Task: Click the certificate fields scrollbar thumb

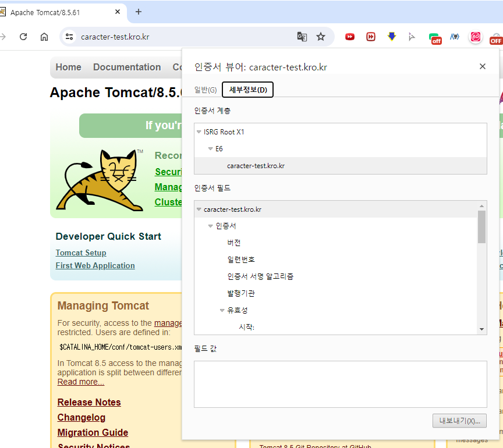Action: tap(481, 227)
